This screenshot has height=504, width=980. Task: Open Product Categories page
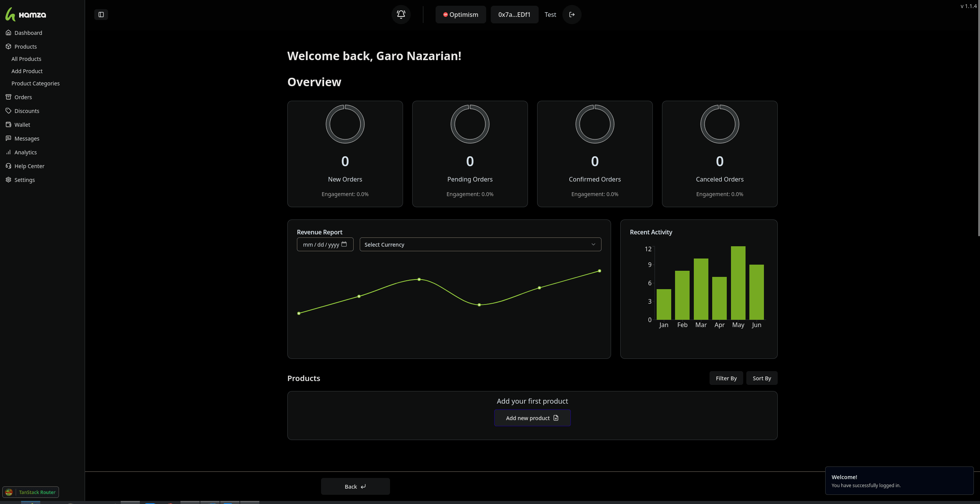pyautogui.click(x=35, y=83)
